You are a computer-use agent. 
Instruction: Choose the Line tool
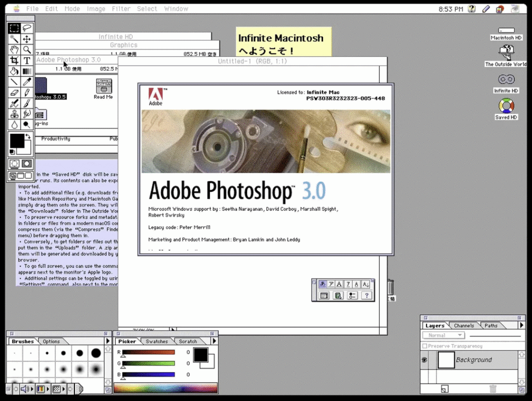point(14,82)
